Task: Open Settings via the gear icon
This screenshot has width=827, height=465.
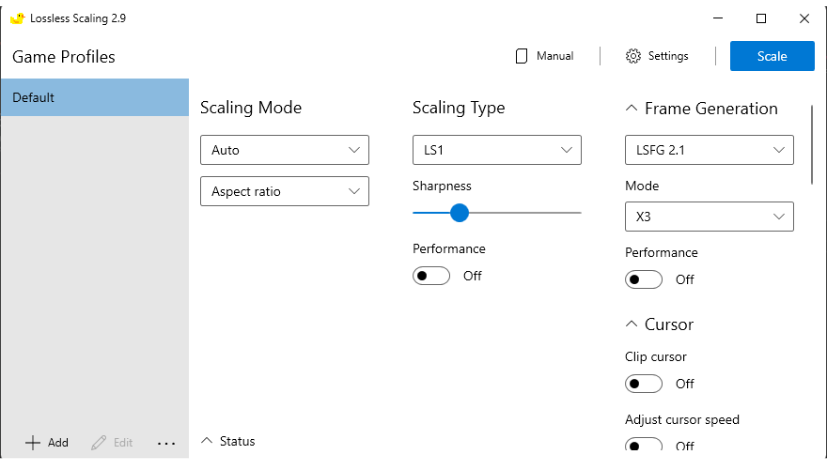Action: point(633,56)
